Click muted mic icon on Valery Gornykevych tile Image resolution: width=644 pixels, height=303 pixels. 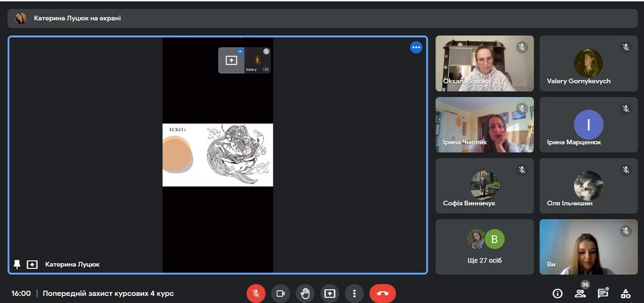click(x=626, y=47)
